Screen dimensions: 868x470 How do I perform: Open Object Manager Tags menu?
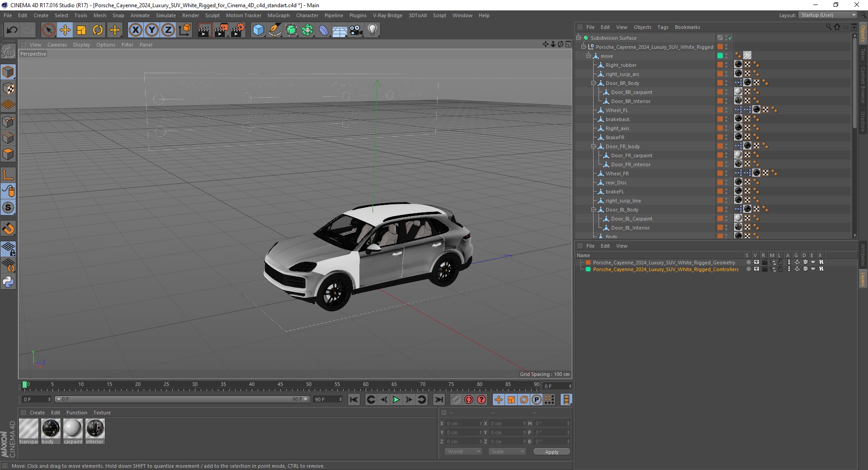click(663, 27)
